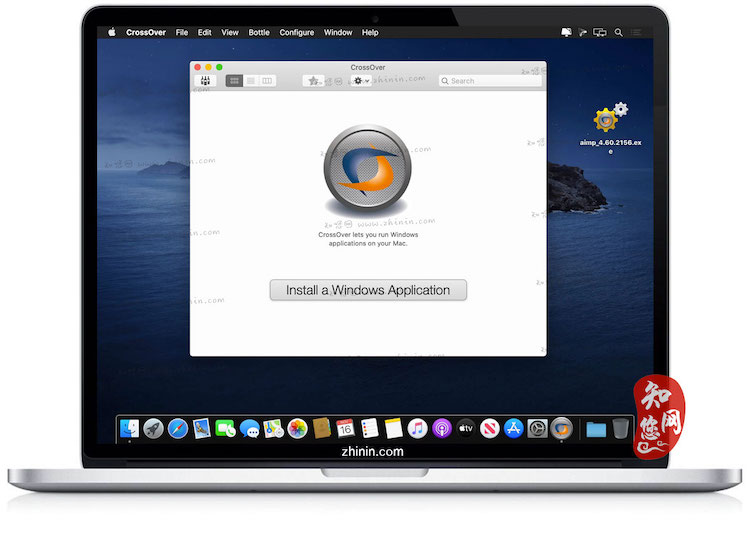Image resolution: width=752 pixels, height=534 pixels.
Task: Launch Safari from the Dock
Action: point(177,428)
